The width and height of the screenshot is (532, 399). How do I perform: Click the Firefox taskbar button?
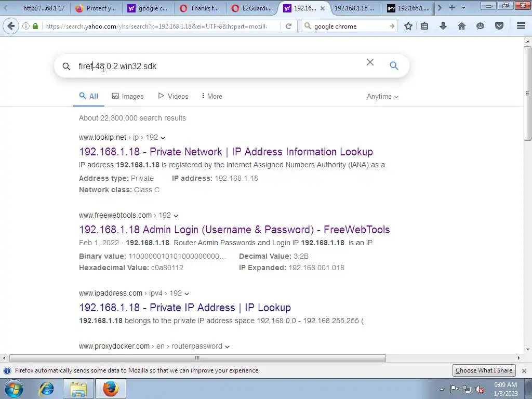coord(111,389)
